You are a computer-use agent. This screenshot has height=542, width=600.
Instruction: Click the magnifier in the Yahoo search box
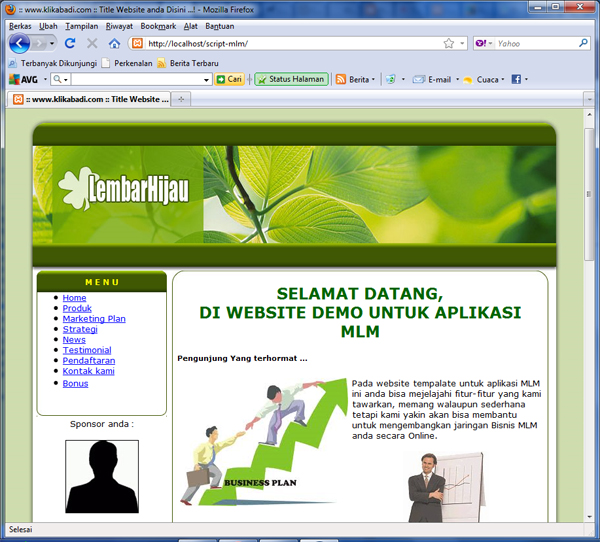[583, 44]
